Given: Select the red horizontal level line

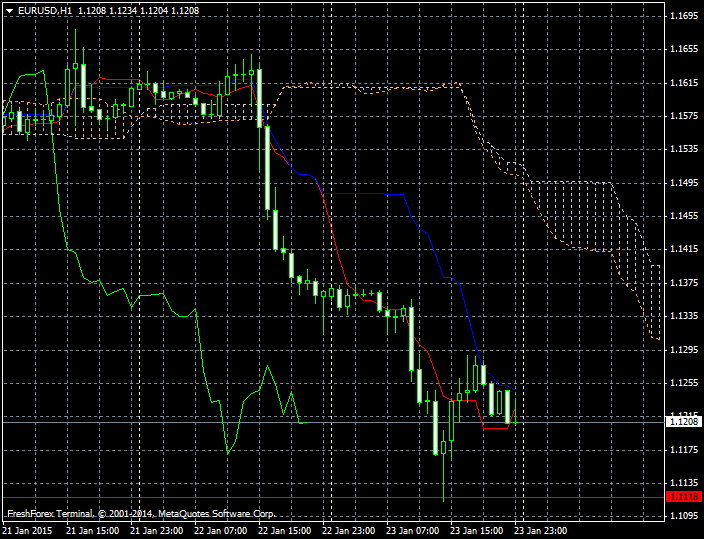Looking at the screenshot, I should [330, 497].
